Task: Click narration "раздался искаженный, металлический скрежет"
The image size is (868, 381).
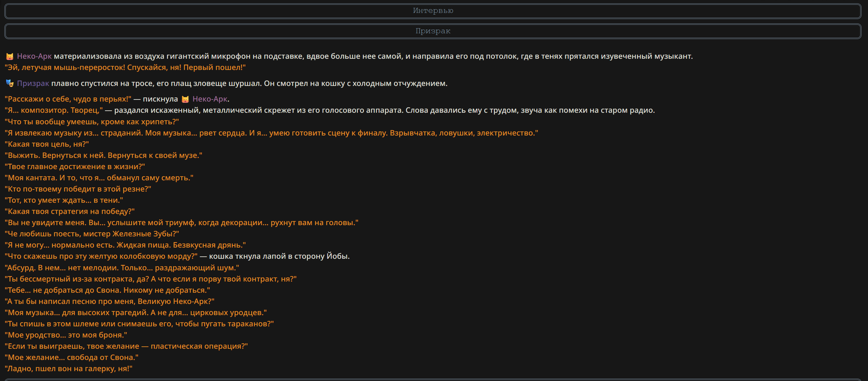Action: pyautogui.click(x=203, y=110)
